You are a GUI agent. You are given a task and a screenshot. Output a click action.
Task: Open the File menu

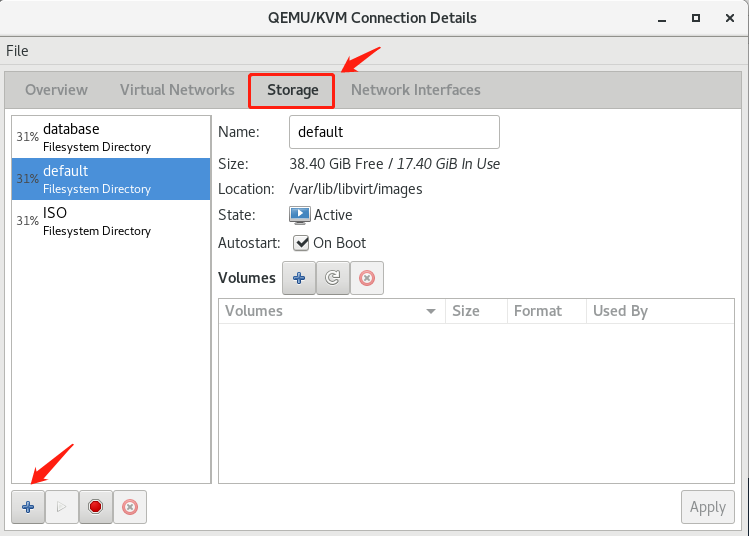point(17,51)
